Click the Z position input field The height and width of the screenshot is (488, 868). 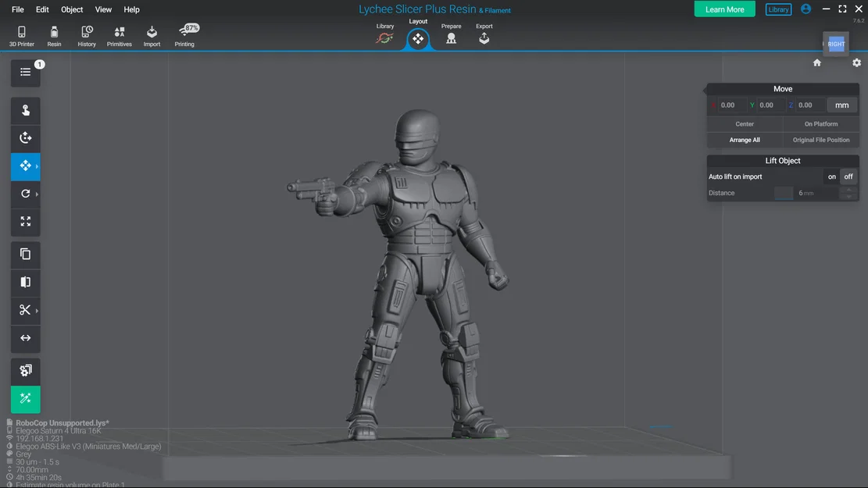(x=810, y=105)
